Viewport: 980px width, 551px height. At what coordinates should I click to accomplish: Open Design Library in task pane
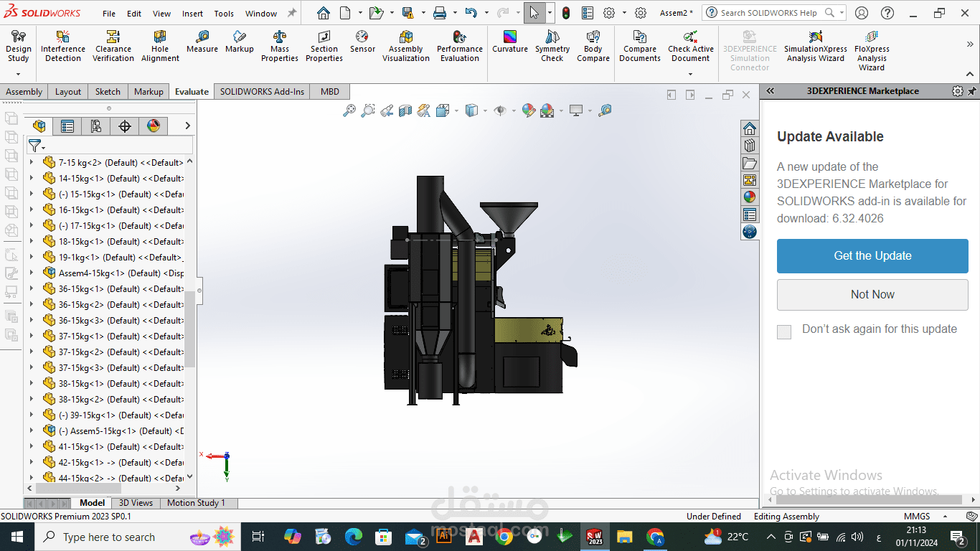(750, 146)
